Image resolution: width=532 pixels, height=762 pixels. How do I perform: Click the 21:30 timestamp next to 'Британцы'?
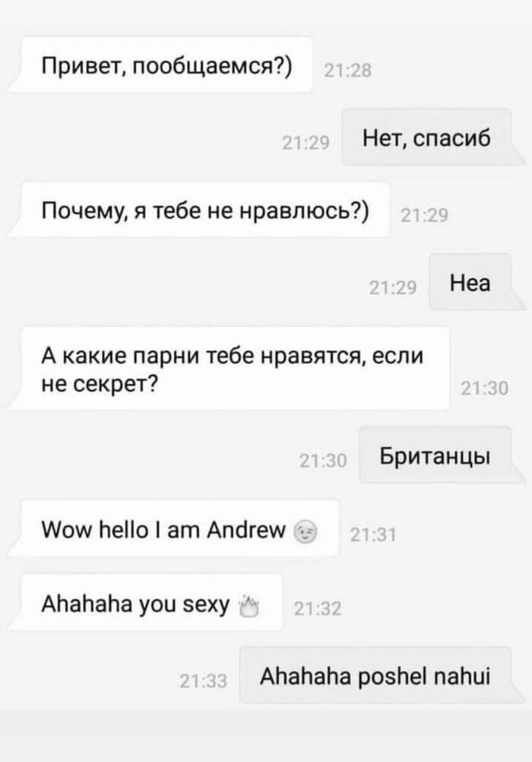click(323, 460)
